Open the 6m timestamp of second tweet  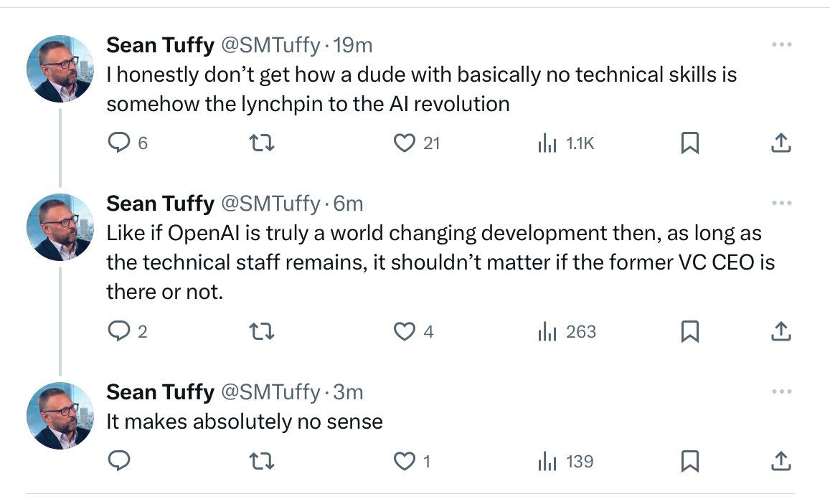point(349,204)
